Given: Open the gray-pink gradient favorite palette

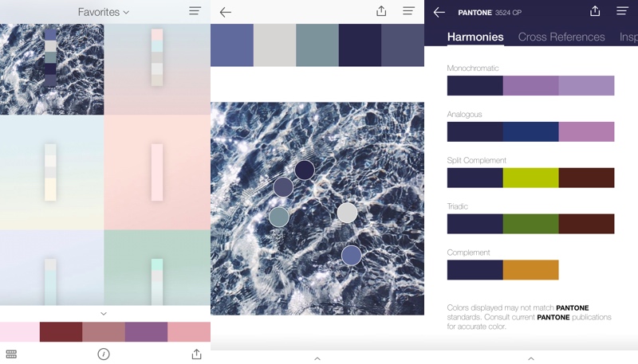Looking at the screenshot, I should point(157,69).
